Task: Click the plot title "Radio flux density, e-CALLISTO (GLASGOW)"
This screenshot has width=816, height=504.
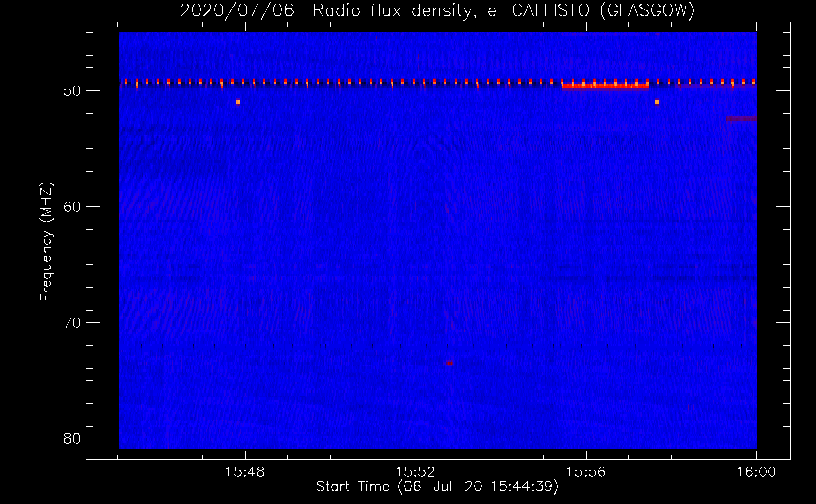Action: (504, 10)
